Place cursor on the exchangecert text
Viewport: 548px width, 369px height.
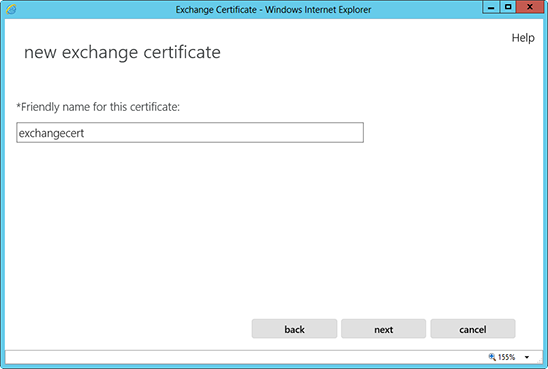[51, 133]
